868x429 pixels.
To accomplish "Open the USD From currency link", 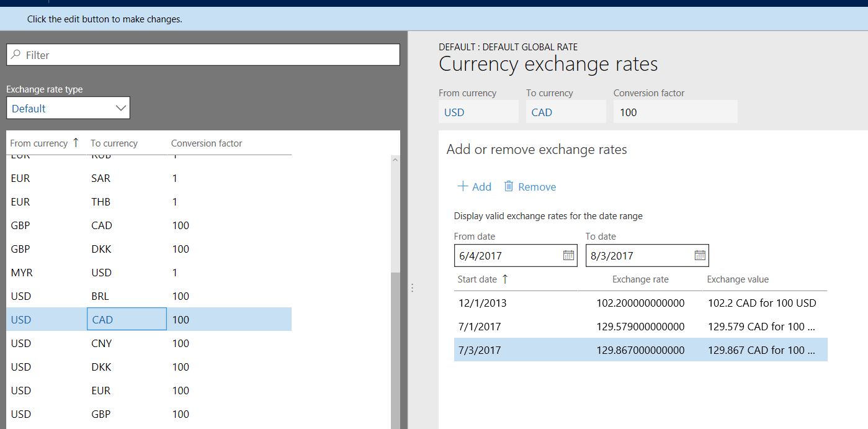I will (x=454, y=112).
